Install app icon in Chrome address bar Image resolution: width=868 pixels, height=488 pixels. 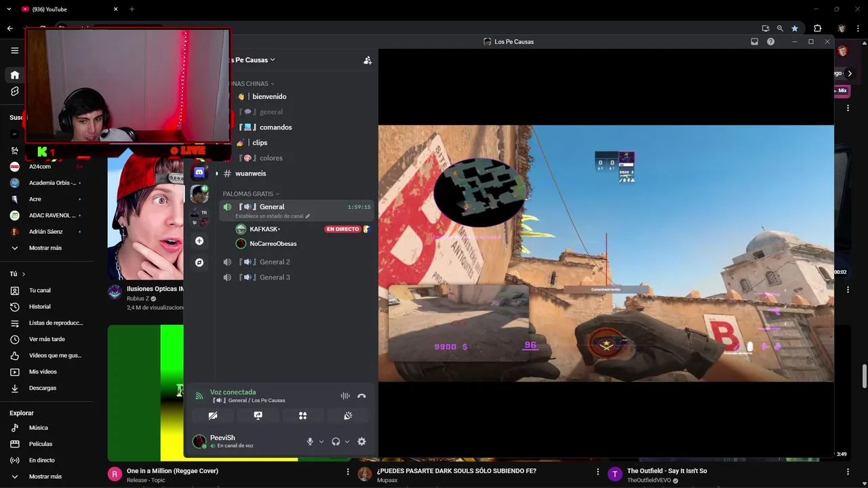(x=766, y=28)
